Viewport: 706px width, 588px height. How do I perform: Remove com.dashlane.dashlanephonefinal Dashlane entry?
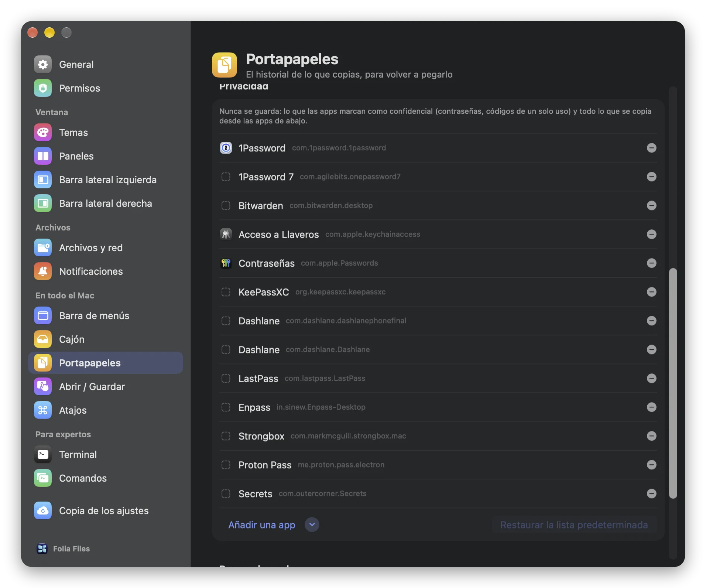click(652, 321)
